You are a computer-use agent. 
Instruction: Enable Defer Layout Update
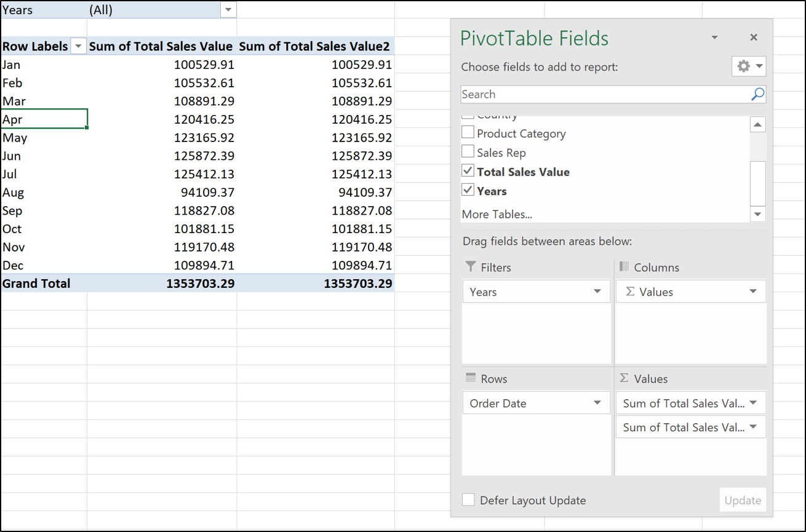click(469, 500)
